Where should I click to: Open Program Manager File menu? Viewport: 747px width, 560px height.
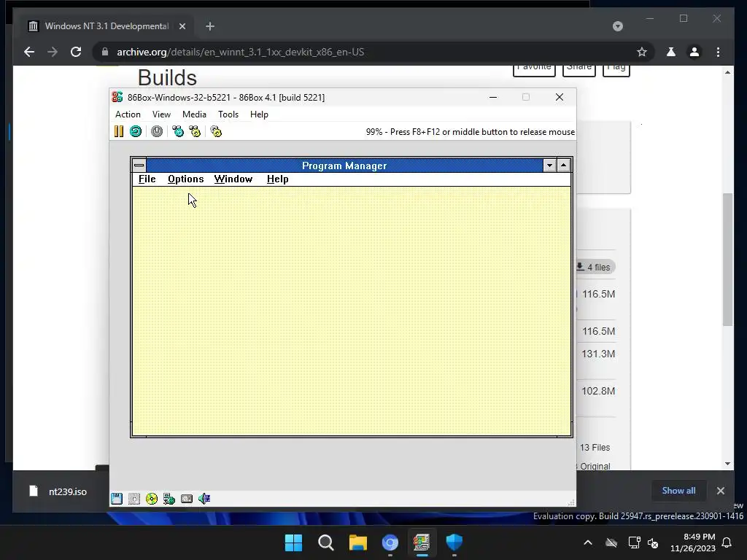coord(147,179)
